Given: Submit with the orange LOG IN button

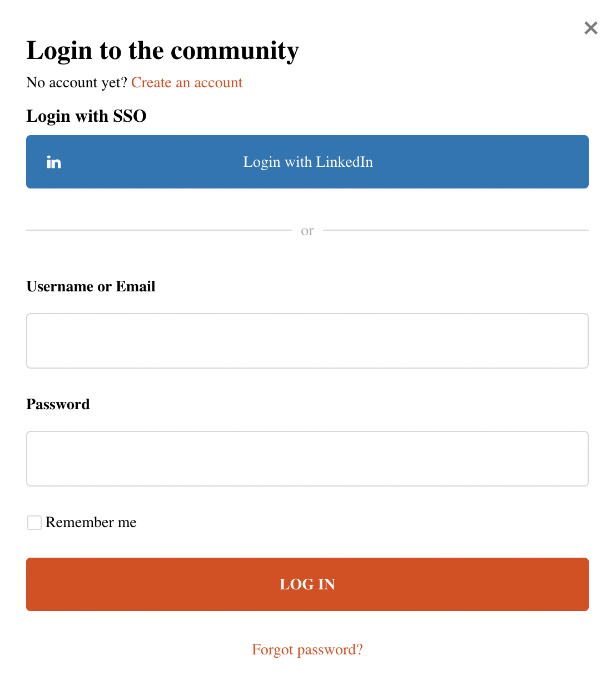Looking at the screenshot, I should 307,584.
